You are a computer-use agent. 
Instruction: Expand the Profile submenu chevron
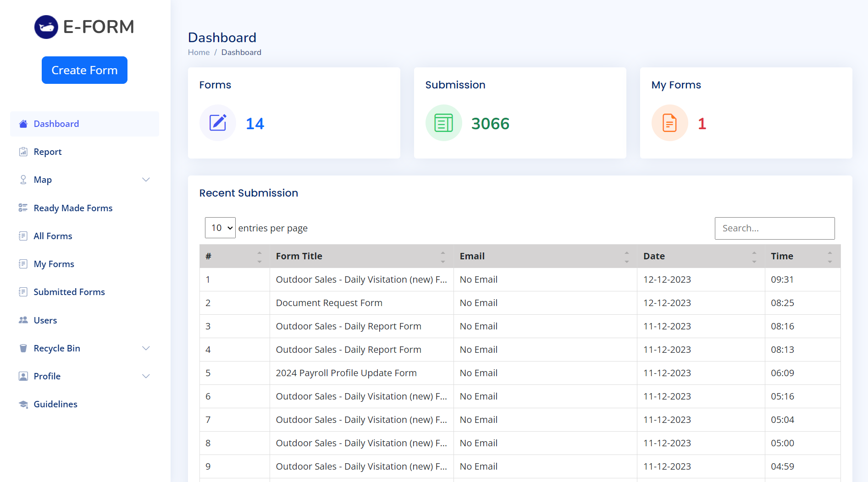[146, 376]
